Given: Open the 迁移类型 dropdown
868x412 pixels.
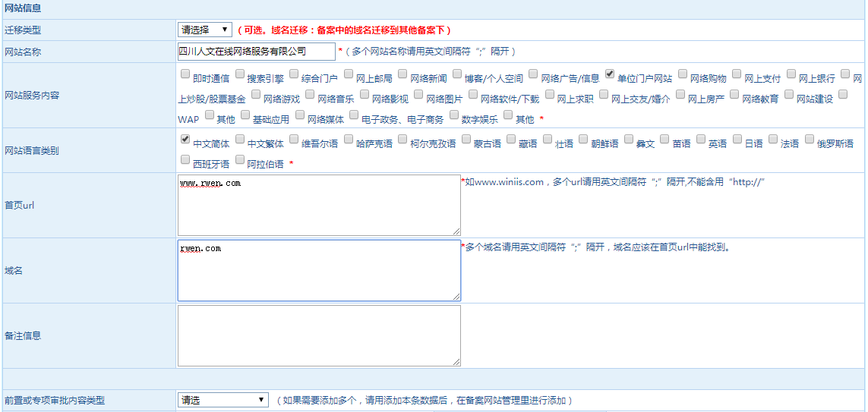Looking at the screenshot, I should tap(205, 30).
